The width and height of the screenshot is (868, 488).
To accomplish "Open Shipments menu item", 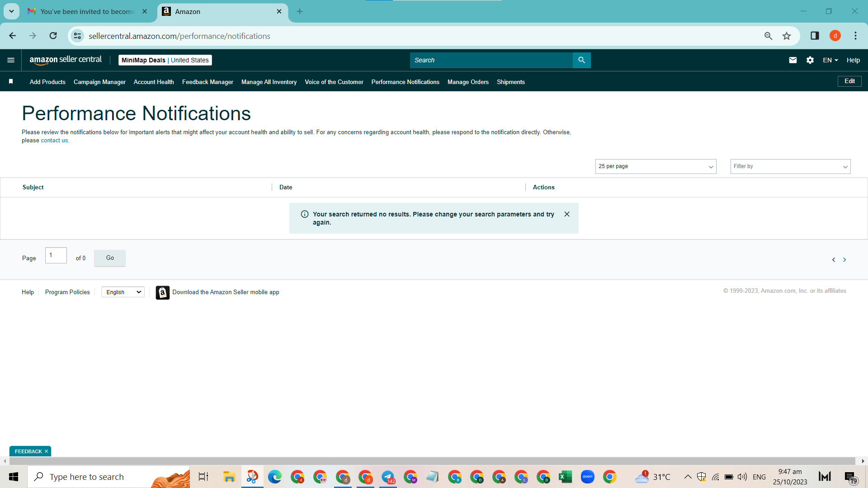I will coord(511,82).
